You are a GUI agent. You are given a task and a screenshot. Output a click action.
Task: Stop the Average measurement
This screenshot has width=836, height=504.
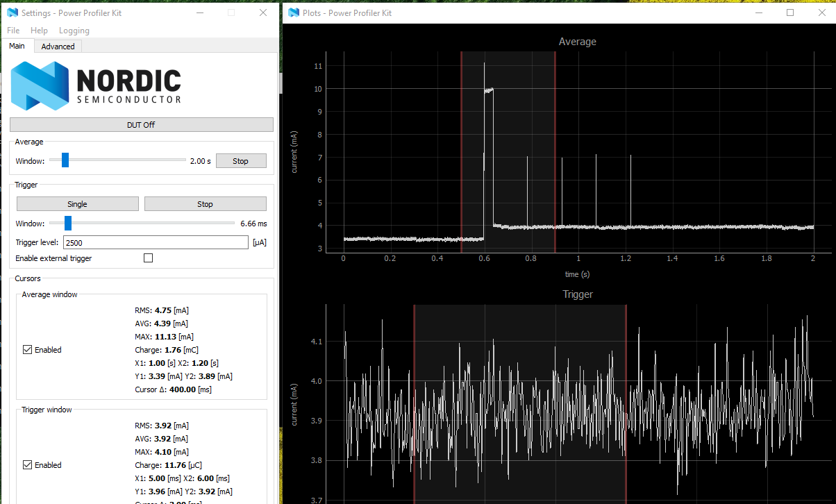click(240, 161)
